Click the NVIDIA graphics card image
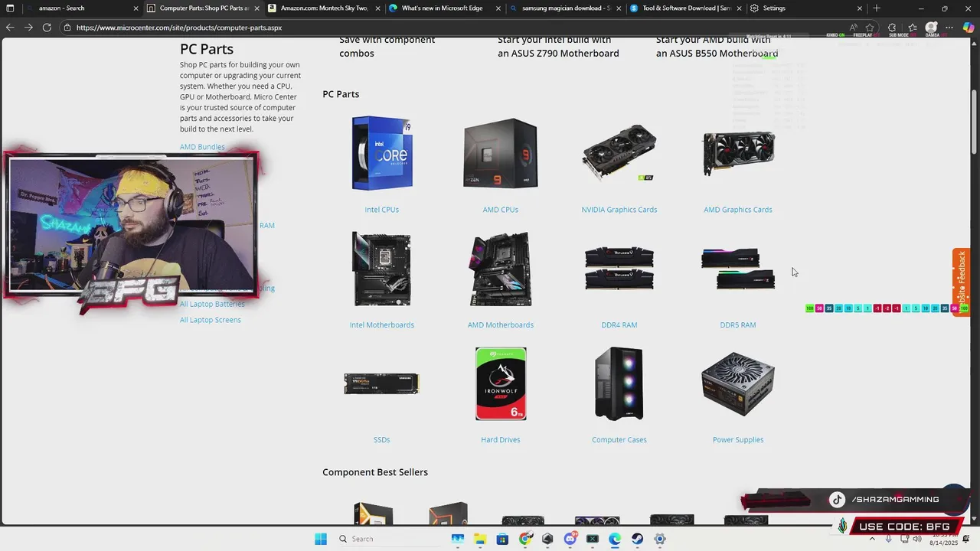This screenshot has height=551, width=980. [619, 153]
